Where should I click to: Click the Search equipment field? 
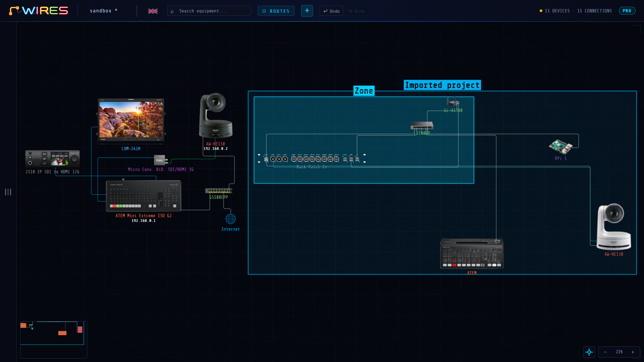tap(209, 11)
